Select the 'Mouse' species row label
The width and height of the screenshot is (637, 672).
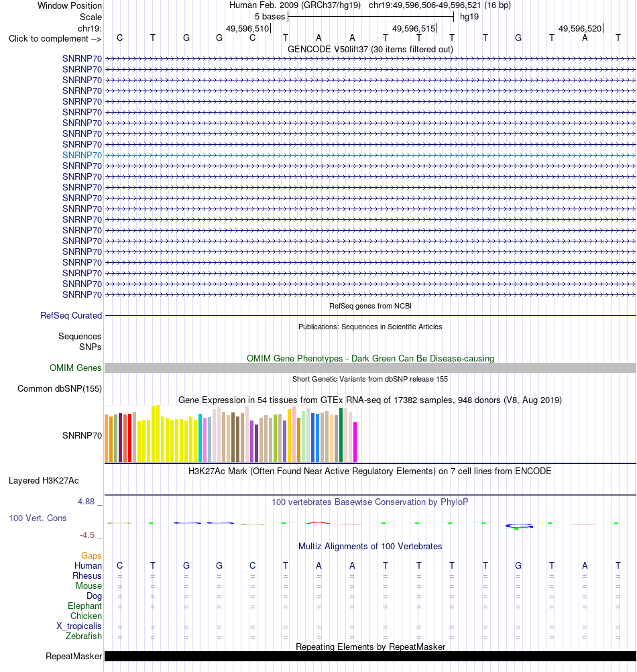point(89,586)
